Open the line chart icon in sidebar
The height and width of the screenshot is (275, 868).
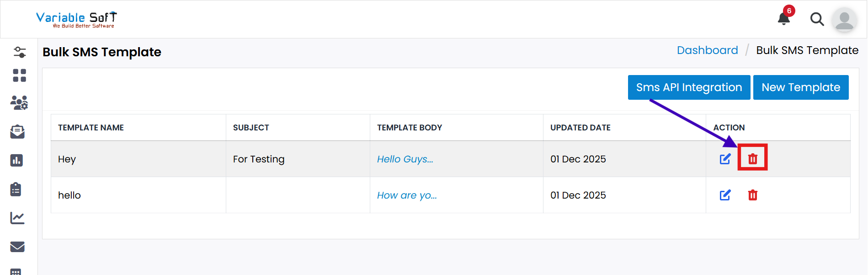click(17, 218)
